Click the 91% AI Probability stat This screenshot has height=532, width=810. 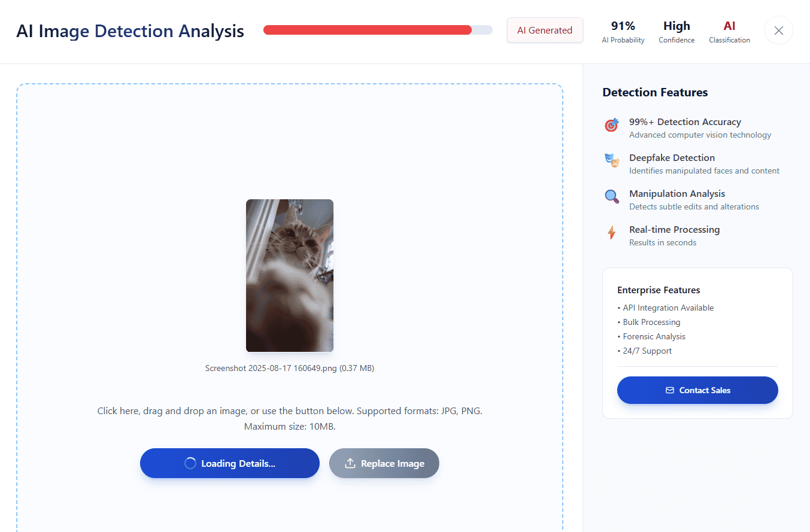(x=623, y=32)
